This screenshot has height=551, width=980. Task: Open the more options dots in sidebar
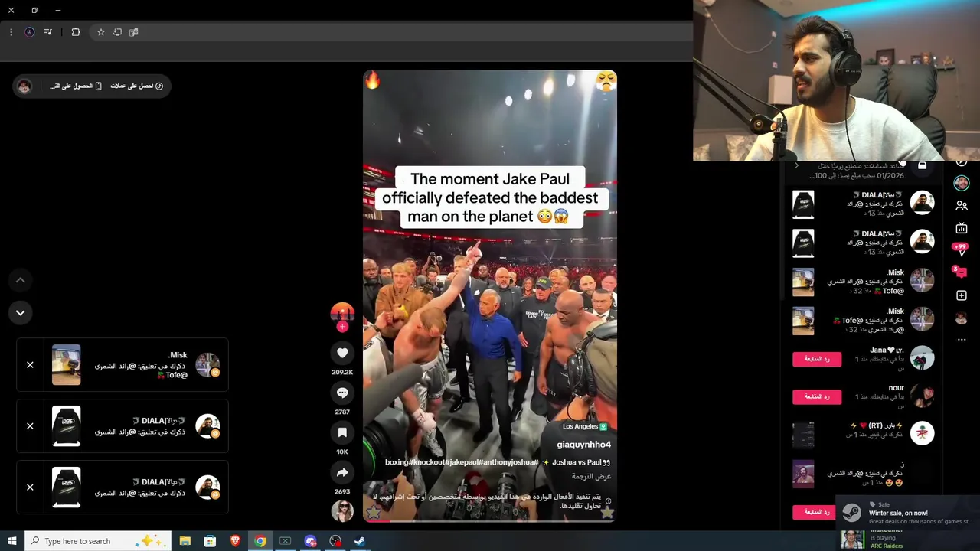tap(962, 340)
